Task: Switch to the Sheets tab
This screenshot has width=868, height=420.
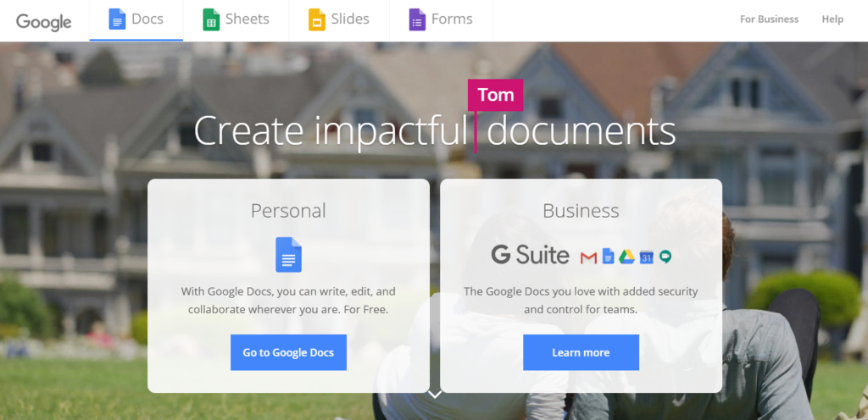Action: [247, 19]
